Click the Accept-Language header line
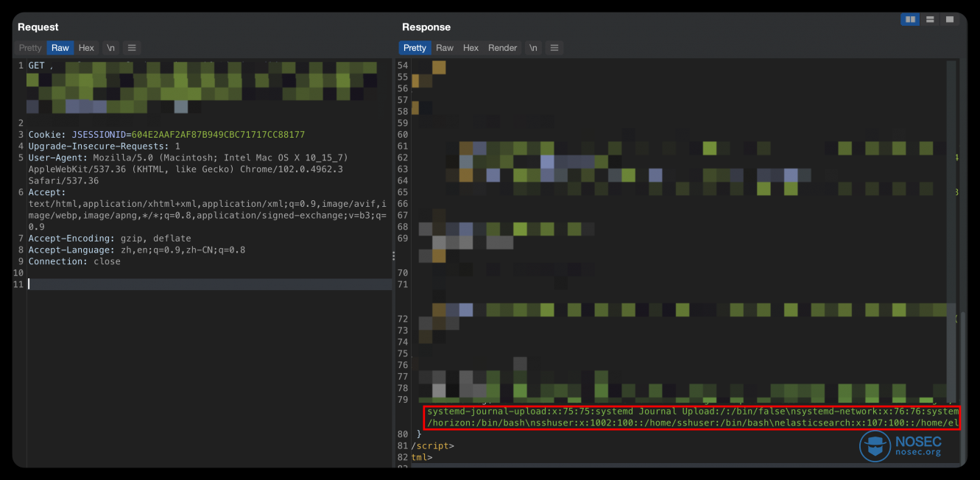The height and width of the screenshot is (480, 980). [x=137, y=250]
